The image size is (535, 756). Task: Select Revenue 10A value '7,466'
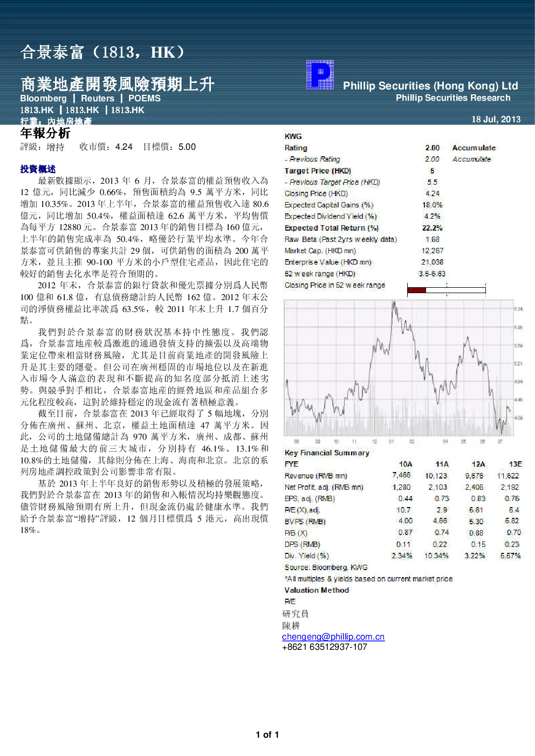point(401,475)
